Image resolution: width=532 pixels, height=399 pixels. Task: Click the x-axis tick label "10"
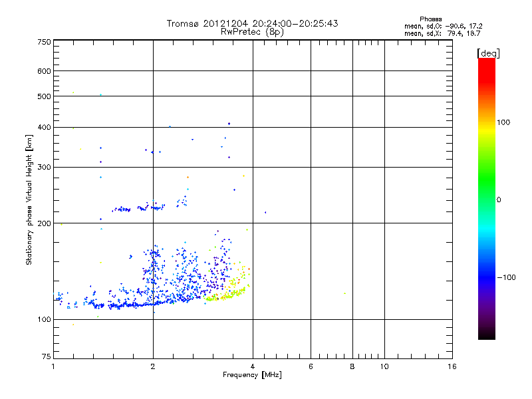384,366
